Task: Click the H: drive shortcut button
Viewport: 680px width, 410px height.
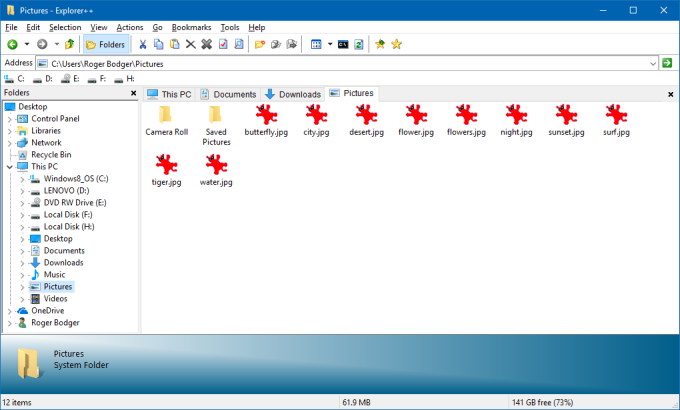Action: (124, 79)
